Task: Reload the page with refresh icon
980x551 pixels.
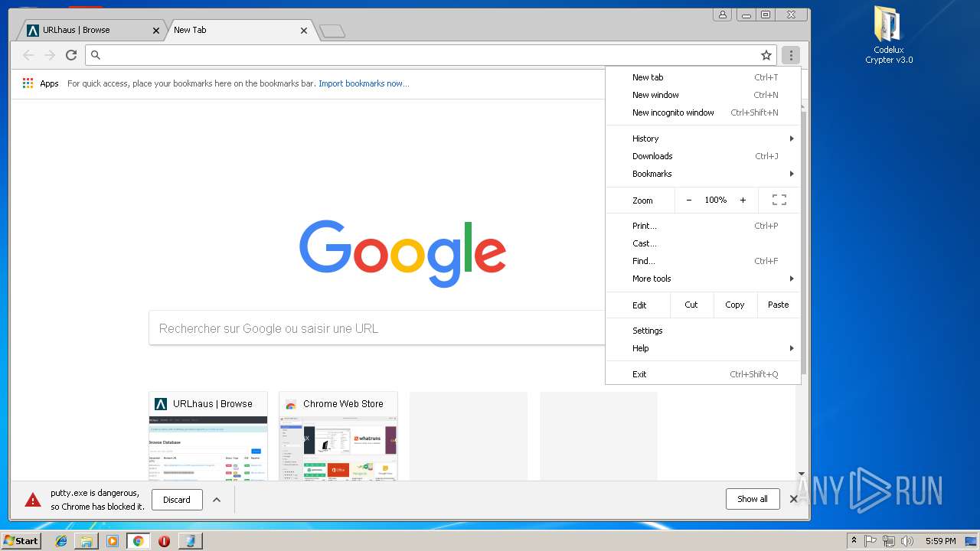Action: click(71, 55)
